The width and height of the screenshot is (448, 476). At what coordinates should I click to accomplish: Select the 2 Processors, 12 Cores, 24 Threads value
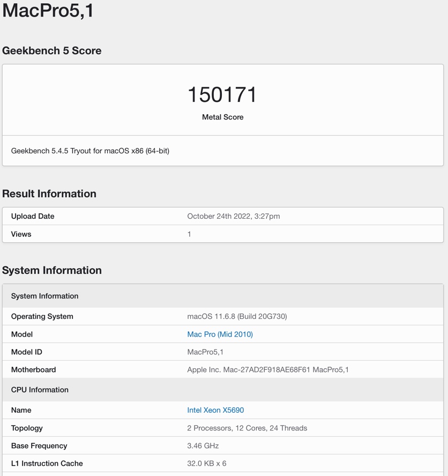point(247,428)
